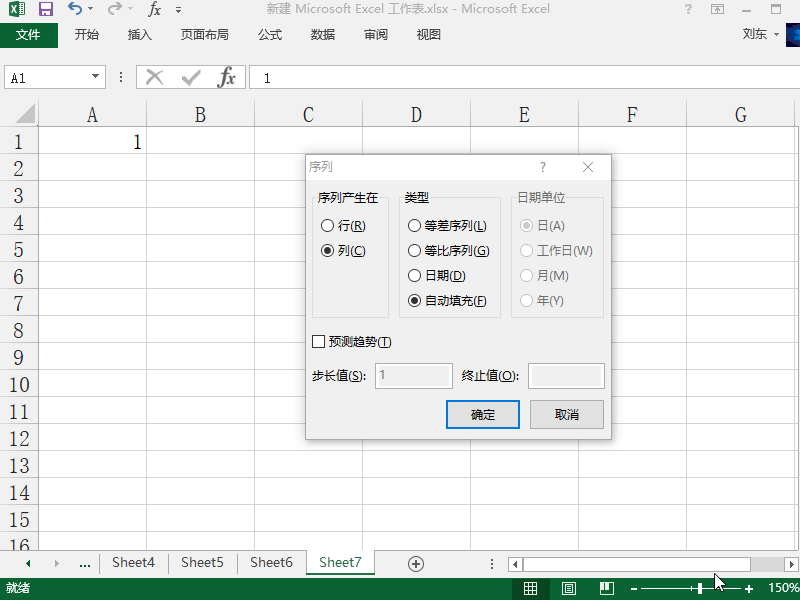Click the Insert Function fx icon in formula bar
The image size is (800, 600).
tap(227, 77)
